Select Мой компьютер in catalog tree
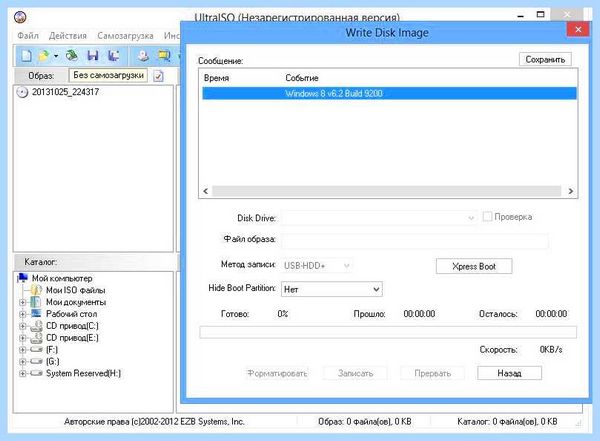Screen dimensions: 600x441 click(62, 278)
